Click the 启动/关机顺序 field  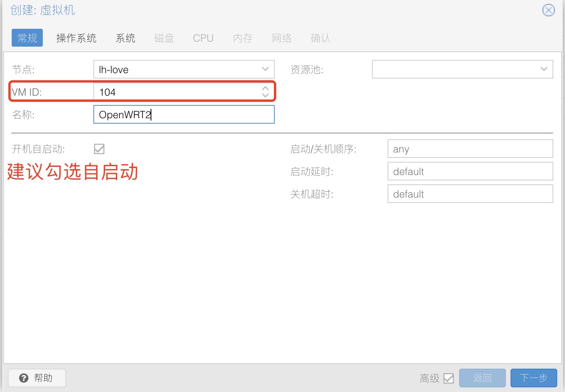(470, 149)
